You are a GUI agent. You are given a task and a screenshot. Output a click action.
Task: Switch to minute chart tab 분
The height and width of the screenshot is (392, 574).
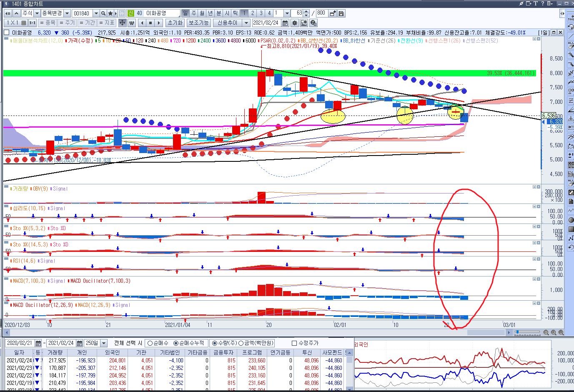point(218,13)
